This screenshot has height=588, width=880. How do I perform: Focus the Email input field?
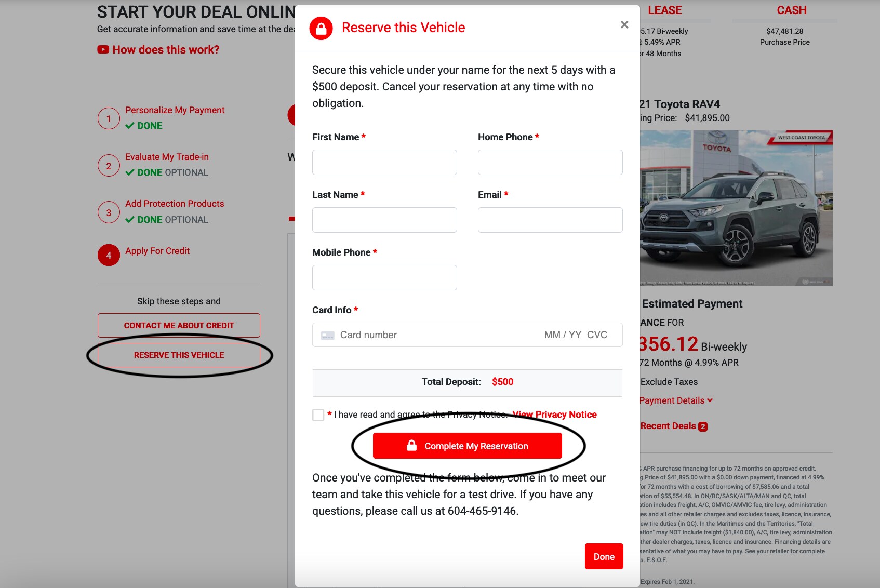pyautogui.click(x=550, y=220)
